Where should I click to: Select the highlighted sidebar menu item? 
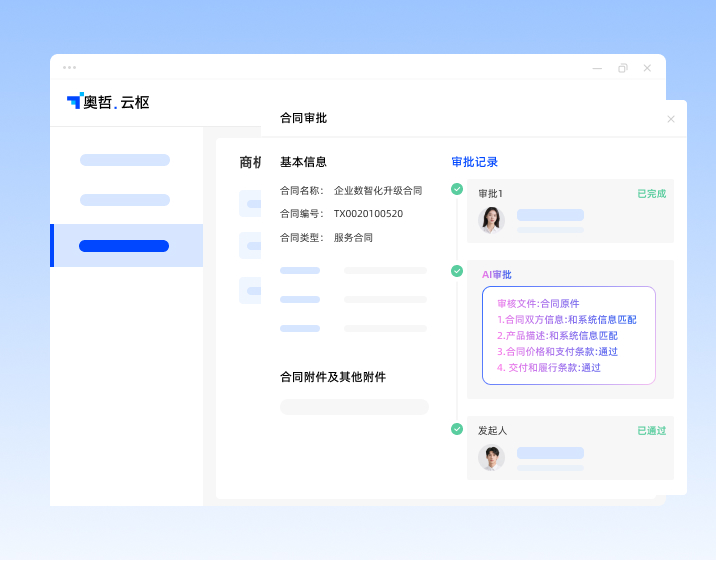pos(124,246)
